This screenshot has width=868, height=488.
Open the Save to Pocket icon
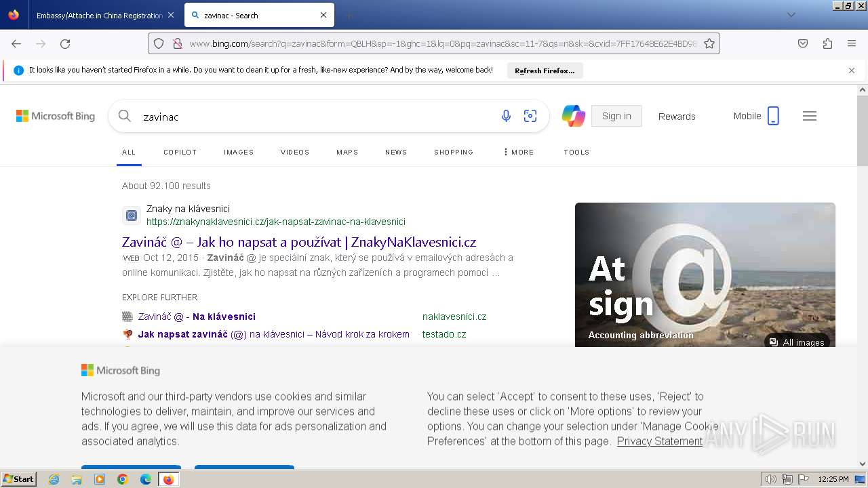[x=803, y=43]
